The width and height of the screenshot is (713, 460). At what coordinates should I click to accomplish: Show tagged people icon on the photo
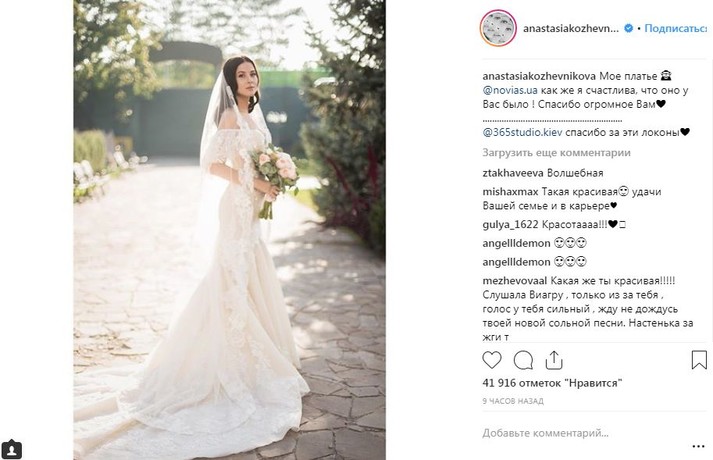click(x=12, y=449)
